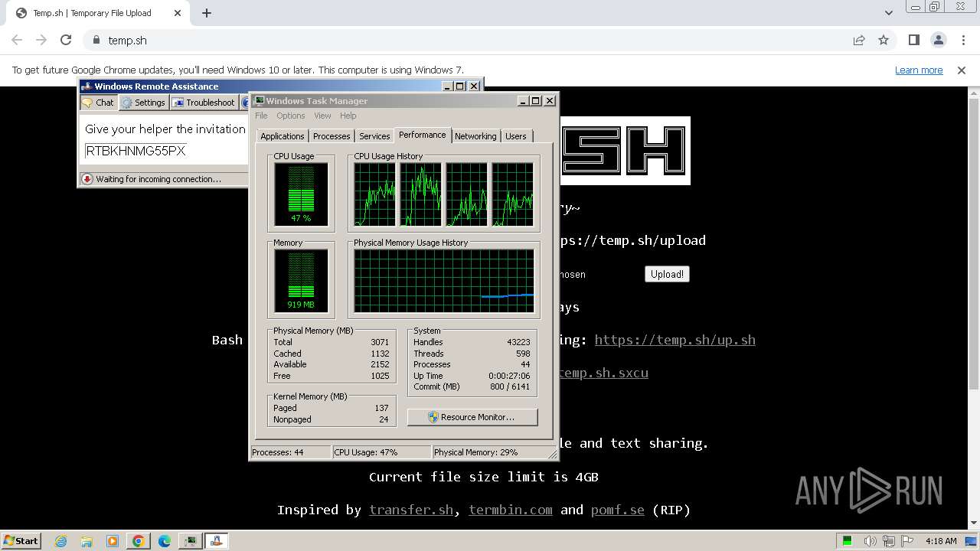Click the Commit (MB) value 800 / 6141

(x=508, y=386)
